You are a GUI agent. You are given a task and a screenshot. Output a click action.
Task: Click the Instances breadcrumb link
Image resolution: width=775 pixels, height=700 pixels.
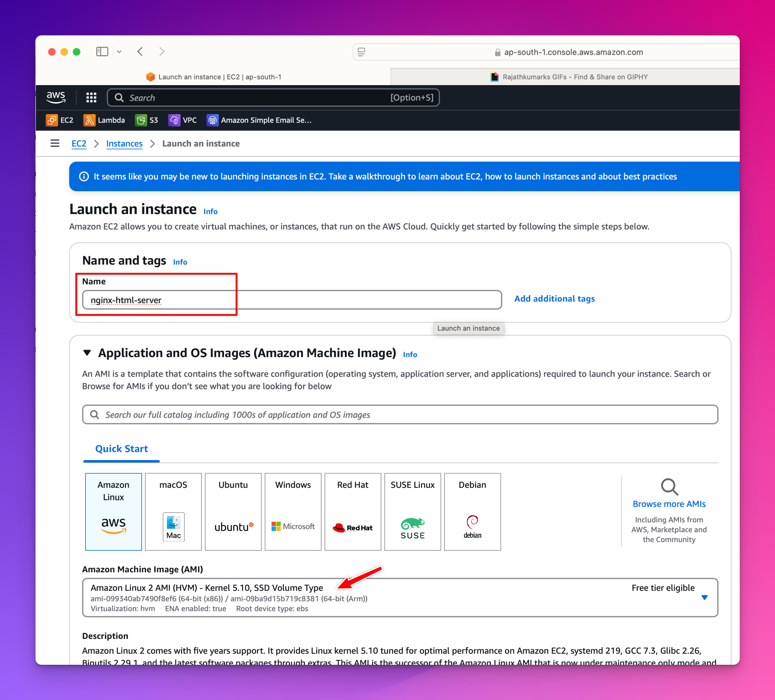point(124,143)
